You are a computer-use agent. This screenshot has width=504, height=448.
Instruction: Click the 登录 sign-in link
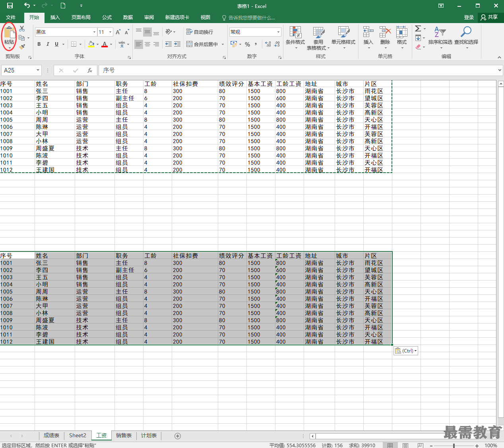click(x=469, y=18)
